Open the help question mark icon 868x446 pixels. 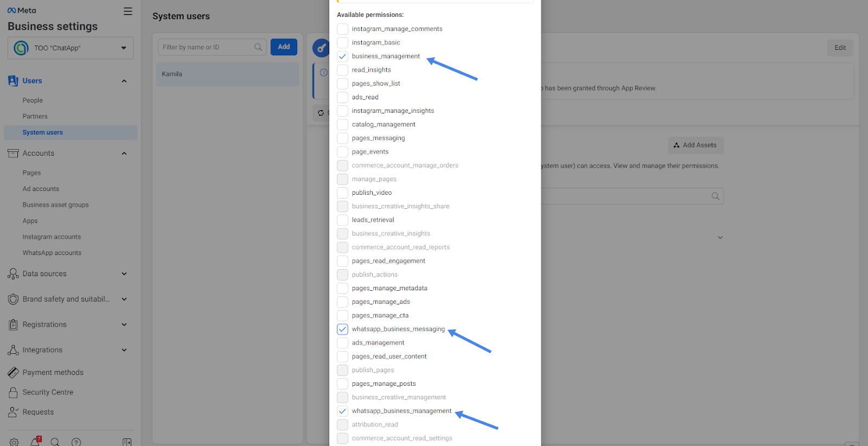point(76,442)
